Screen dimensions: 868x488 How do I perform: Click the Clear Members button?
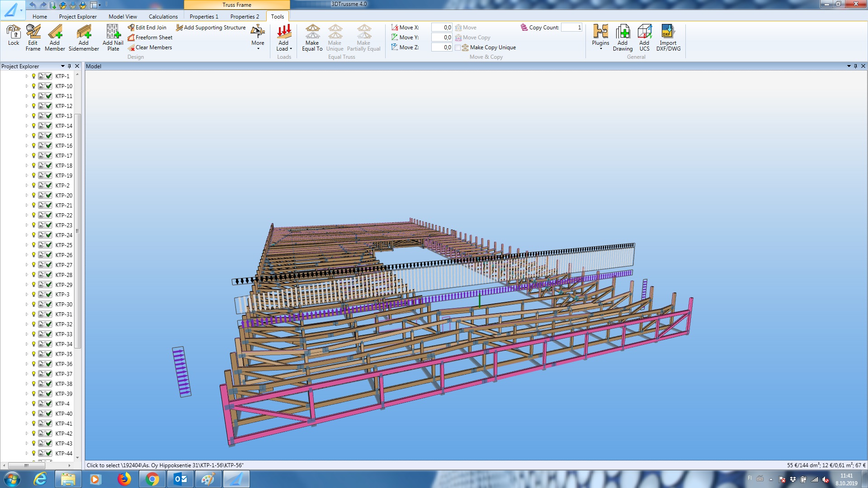[x=153, y=47]
